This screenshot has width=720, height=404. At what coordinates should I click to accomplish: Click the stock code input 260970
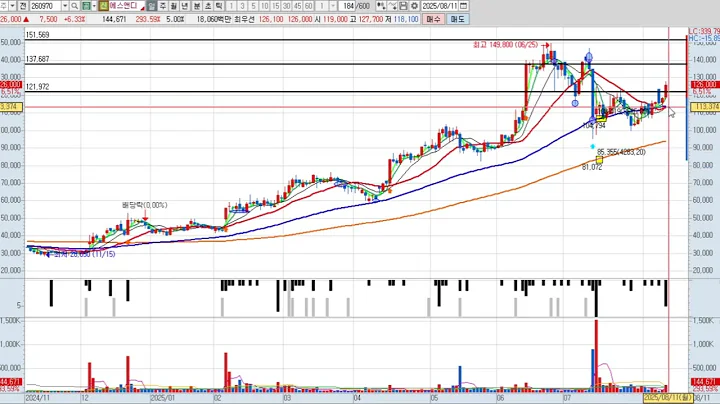click(x=45, y=6)
